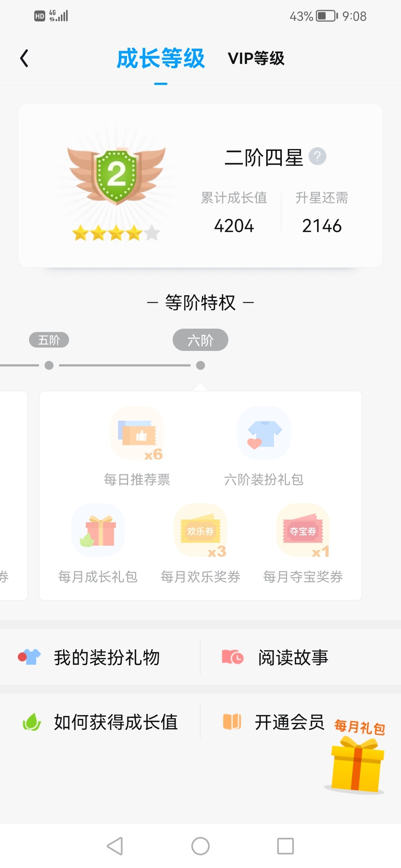The image size is (401, 868).
Task: Click the 五阶 timeline dot marker
Action: tap(49, 365)
